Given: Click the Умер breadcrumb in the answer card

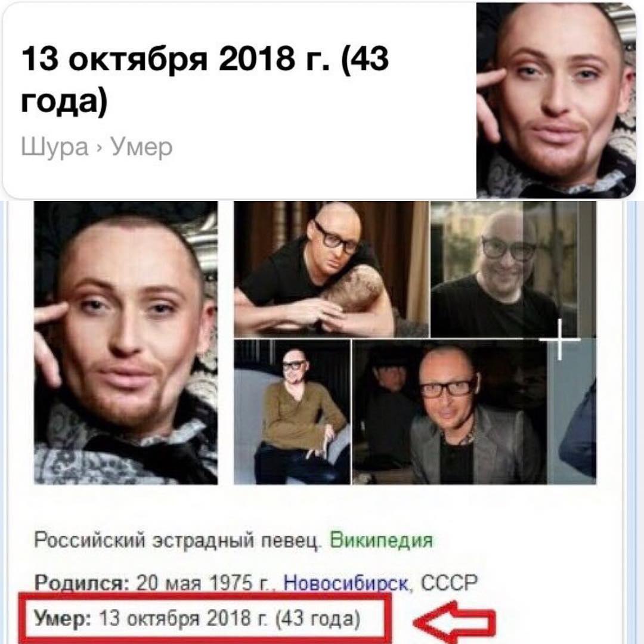Looking at the screenshot, I should click(141, 147).
